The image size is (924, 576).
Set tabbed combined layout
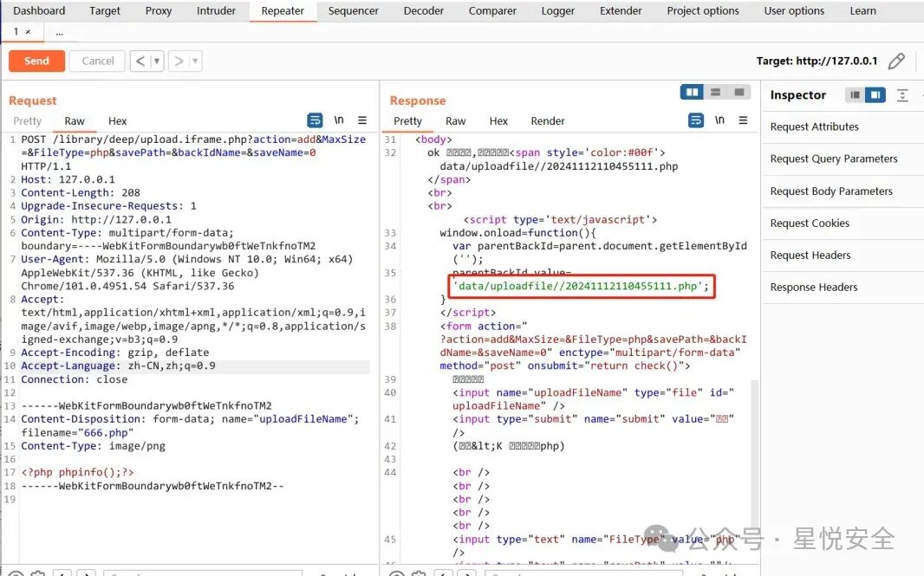pyautogui.click(x=739, y=92)
